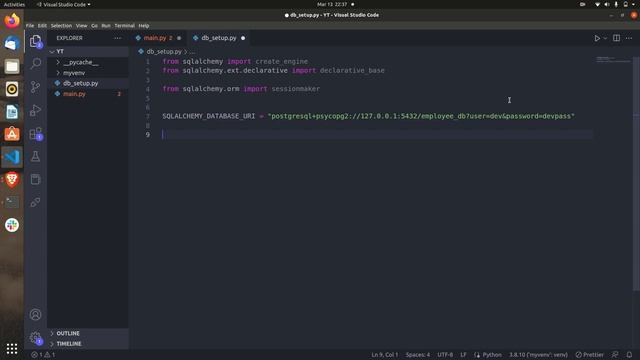Viewport: 640px width, 360px height.
Task: Open the Search view icon
Action: pyautogui.click(x=36, y=63)
